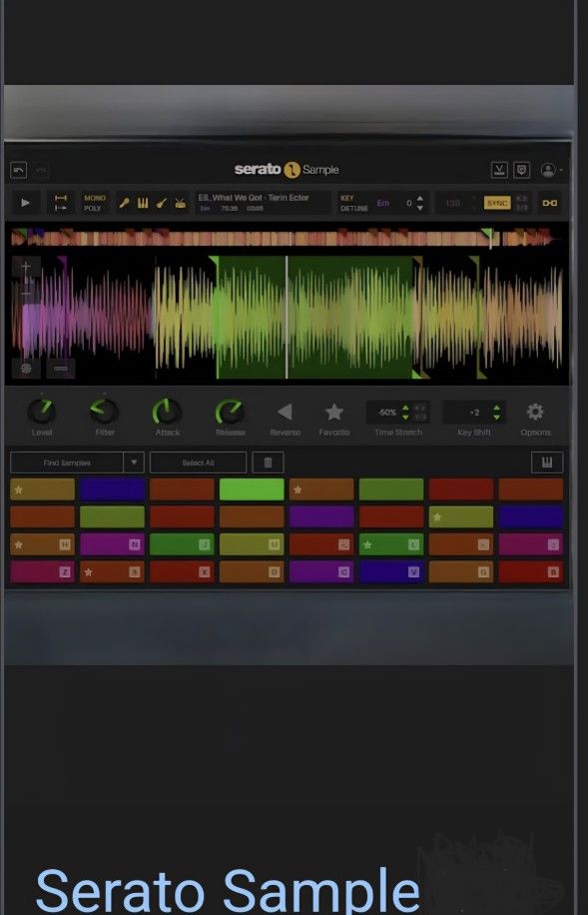588x915 pixels.
Task: Click the -50% Time Stretch value
Action: point(386,412)
